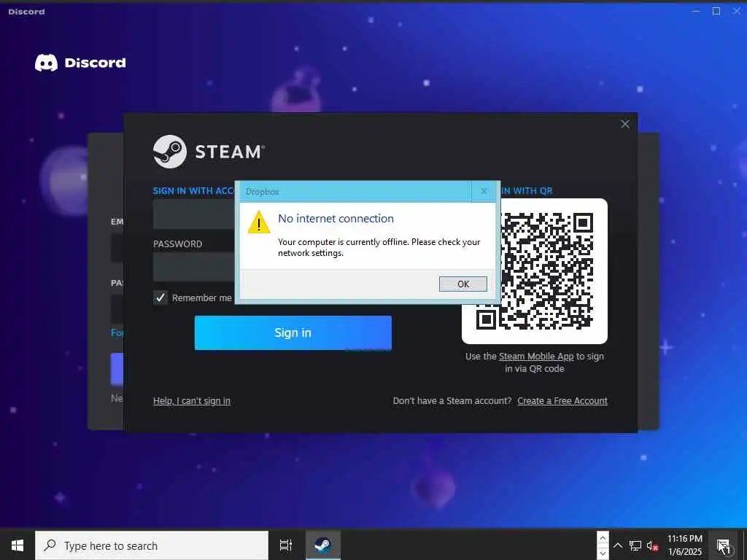Click the SIGN IN WITH QR heading
The image size is (747, 560).
point(527,191)
